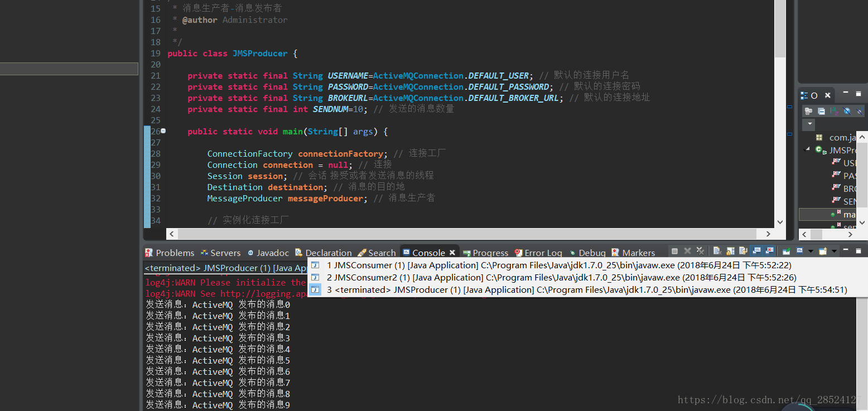The width and height of the screenshot is (868, 411).
Task: Toggle Hide Fields in Outline toolbar
Action: coord(847,111)
